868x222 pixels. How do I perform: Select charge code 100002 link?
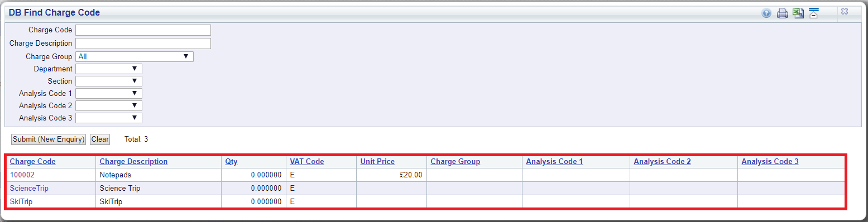click(22, 175)
